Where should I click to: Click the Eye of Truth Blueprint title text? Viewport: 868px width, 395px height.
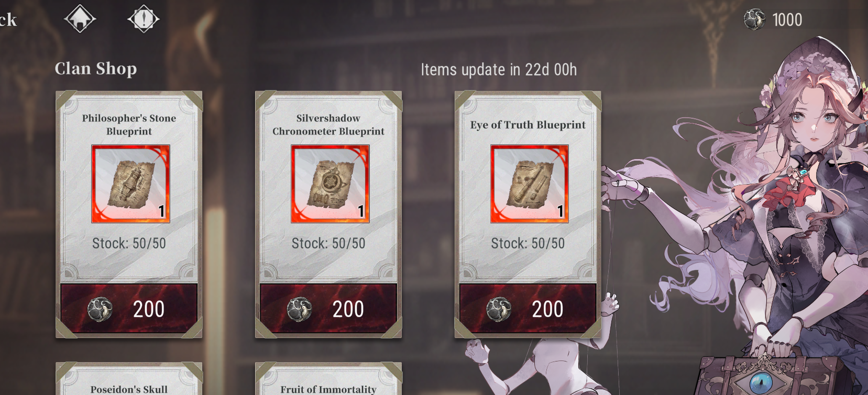pyautogui.click(x=528, y=125)
